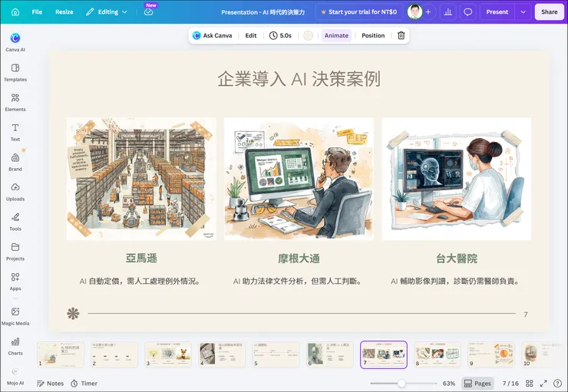The height and width of the screenshot is (392, 568).
Task: Open the comments speech bubble icon
Action: 468,12
